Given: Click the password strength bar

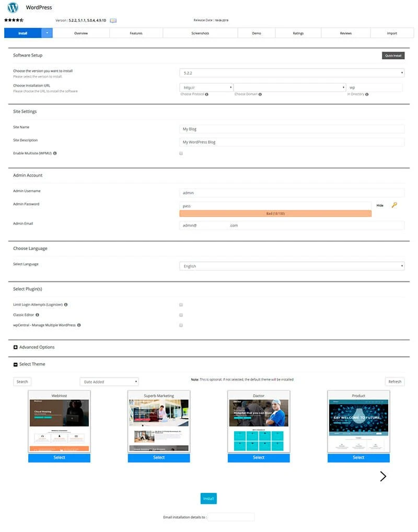Looking at the screenshot, I should point(275,214).
